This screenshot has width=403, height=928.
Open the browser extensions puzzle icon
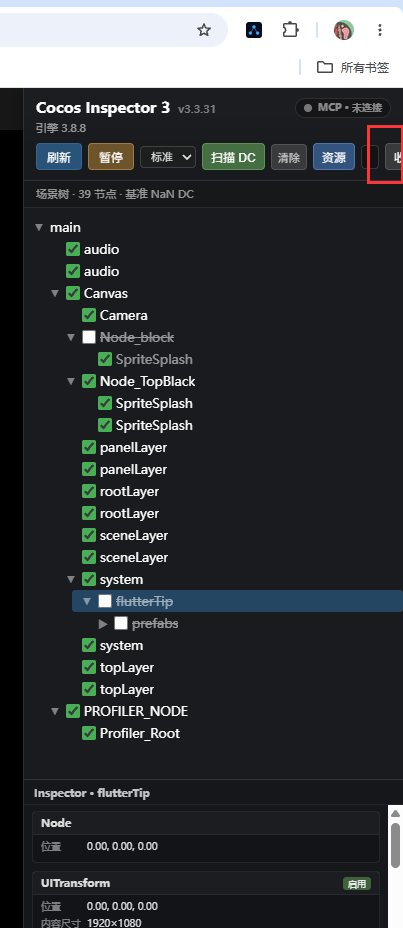(x=290, y=30)
